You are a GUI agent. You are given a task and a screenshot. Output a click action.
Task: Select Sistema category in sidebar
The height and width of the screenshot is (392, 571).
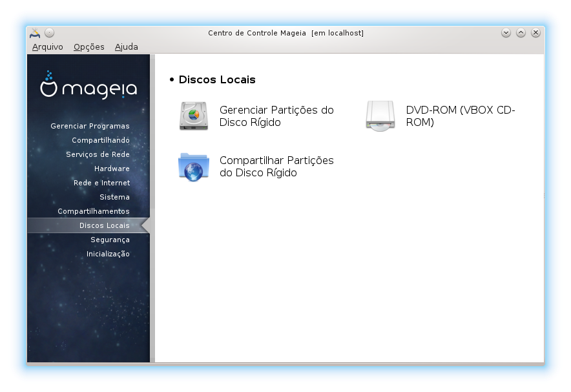tap(114, 197)
